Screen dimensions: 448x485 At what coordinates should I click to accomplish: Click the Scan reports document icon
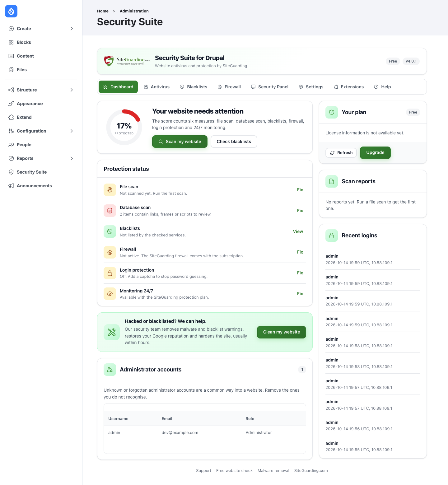click(332, 181)
